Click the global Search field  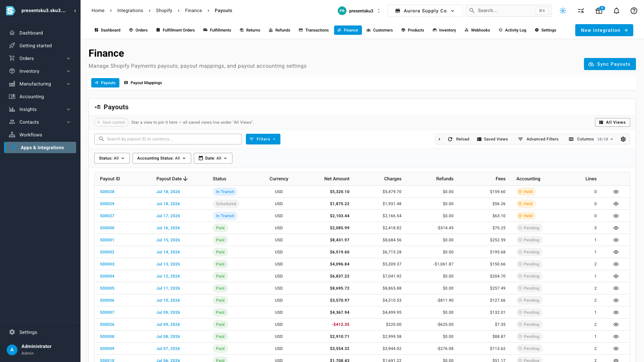[x=508, y=11]
